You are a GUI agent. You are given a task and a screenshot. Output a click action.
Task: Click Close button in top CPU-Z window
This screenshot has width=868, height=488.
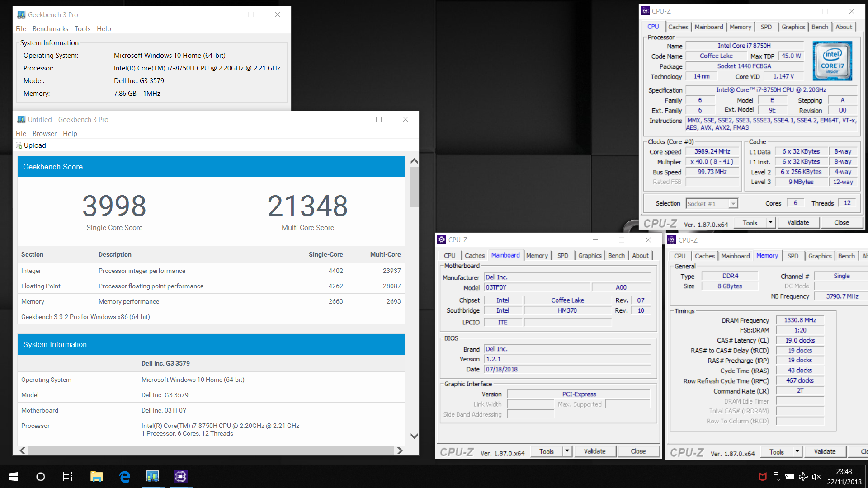coord(841,223)
